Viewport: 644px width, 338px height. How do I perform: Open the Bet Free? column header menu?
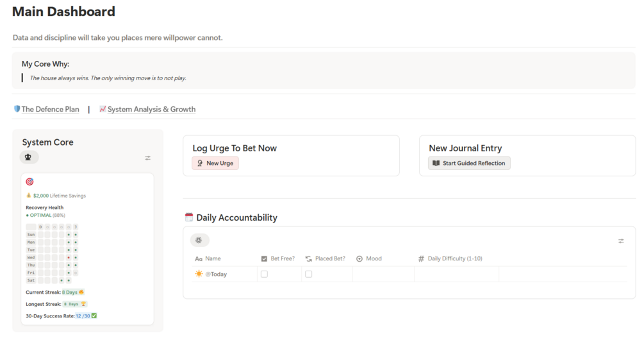point(282,258)
